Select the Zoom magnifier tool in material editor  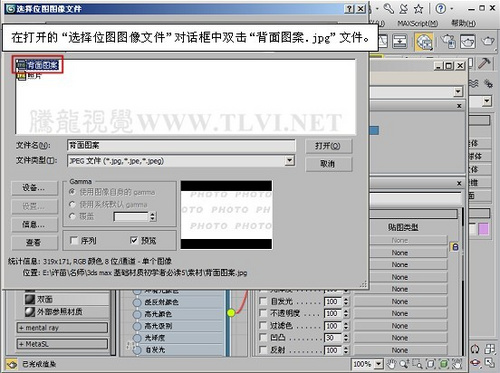[404, 364]
